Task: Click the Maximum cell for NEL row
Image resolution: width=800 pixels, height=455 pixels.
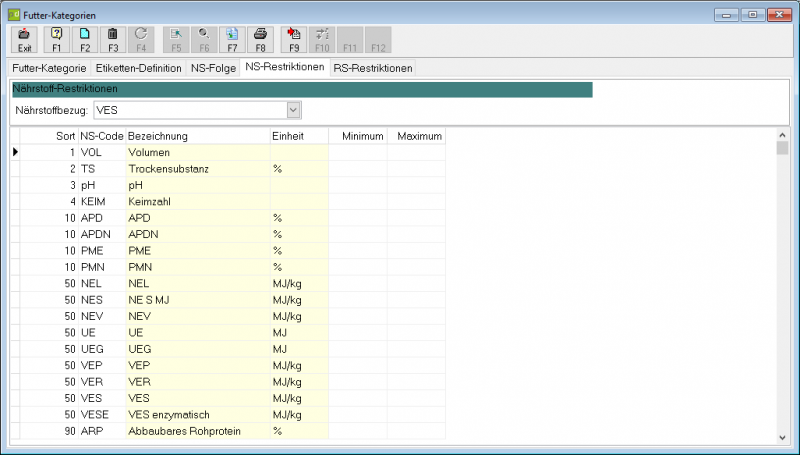Action: coord(416,284)
